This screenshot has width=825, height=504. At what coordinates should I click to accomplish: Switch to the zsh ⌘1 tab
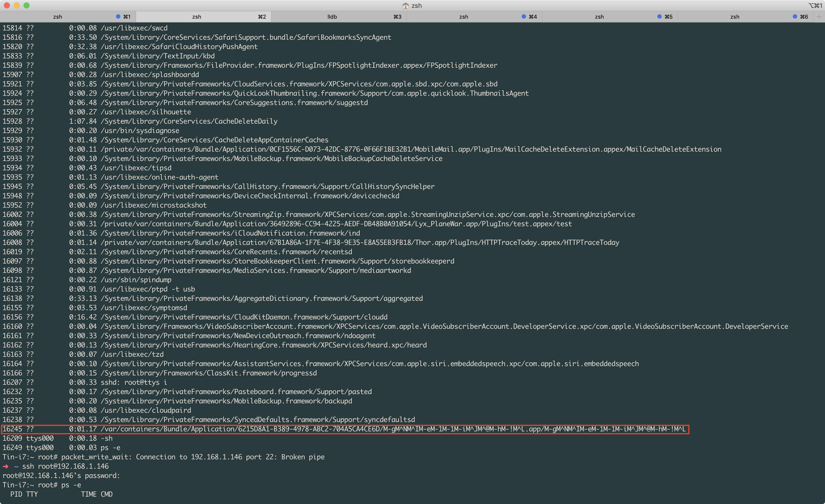click(58, 16)
